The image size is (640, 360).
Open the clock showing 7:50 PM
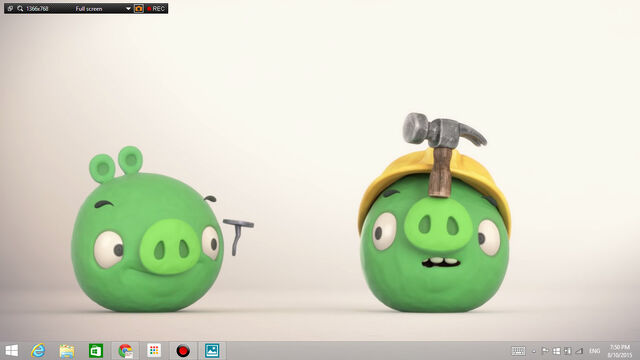pyautogui.click(x=620, y=351)
